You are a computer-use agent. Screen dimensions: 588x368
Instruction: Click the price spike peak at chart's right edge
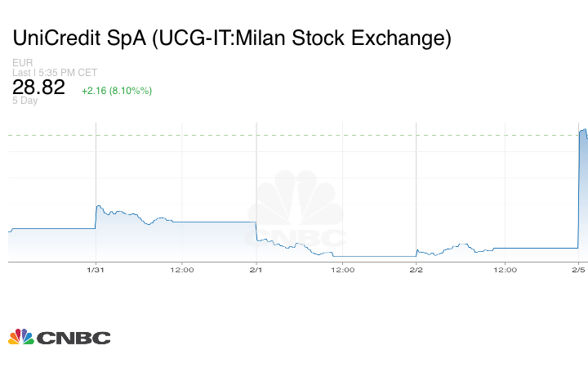point(583,130)
